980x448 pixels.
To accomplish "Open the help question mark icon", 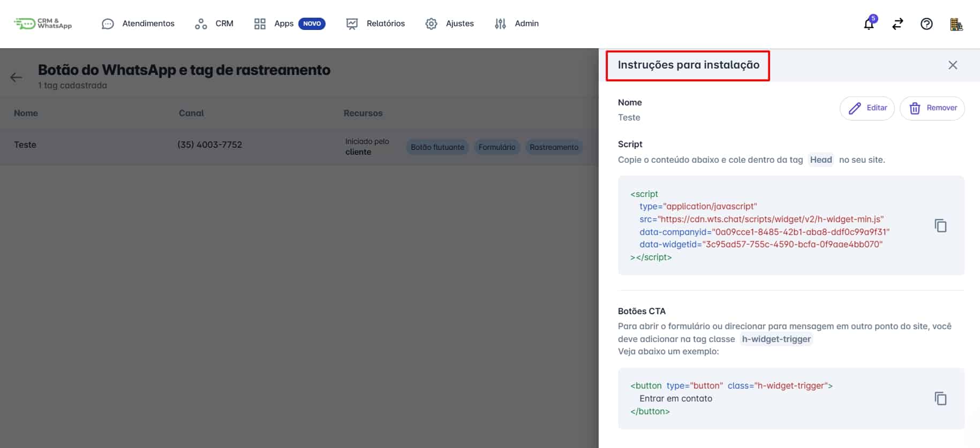I will (926, 24).
